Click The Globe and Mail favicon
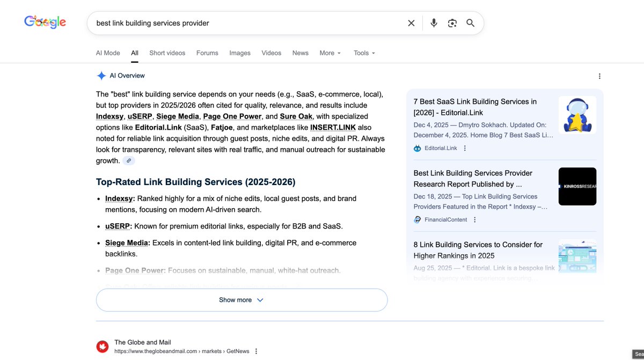Viewport: 644px width, 360px height. click(102, 347)
